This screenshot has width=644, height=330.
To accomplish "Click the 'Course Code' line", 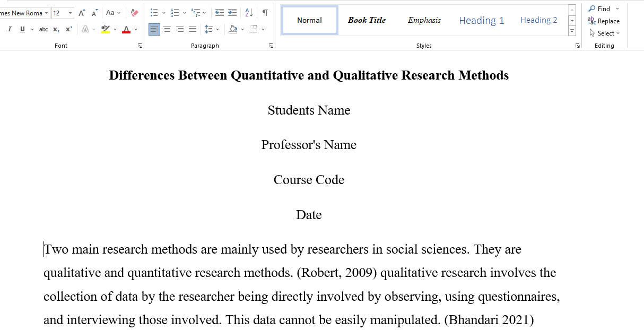I will pos(309,180).
